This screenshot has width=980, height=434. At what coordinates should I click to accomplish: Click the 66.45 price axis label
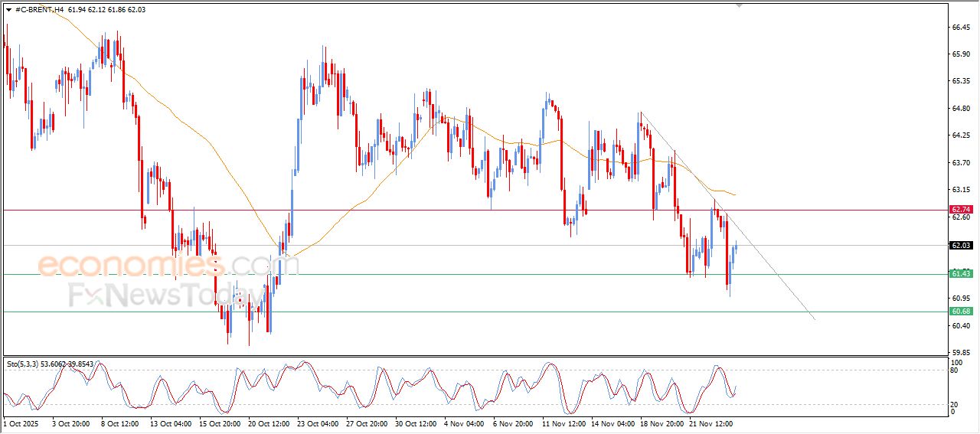(x=961, y=28)
